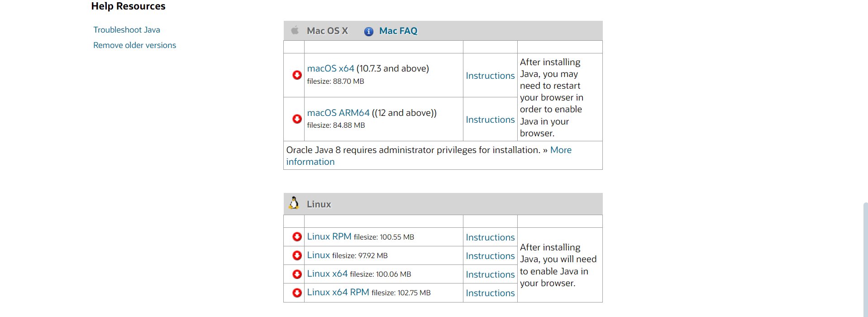This screenshot has height=317, width=868.
Task: Click the Tux penguin icon in Linux header
Action: (x=294, y=203)
